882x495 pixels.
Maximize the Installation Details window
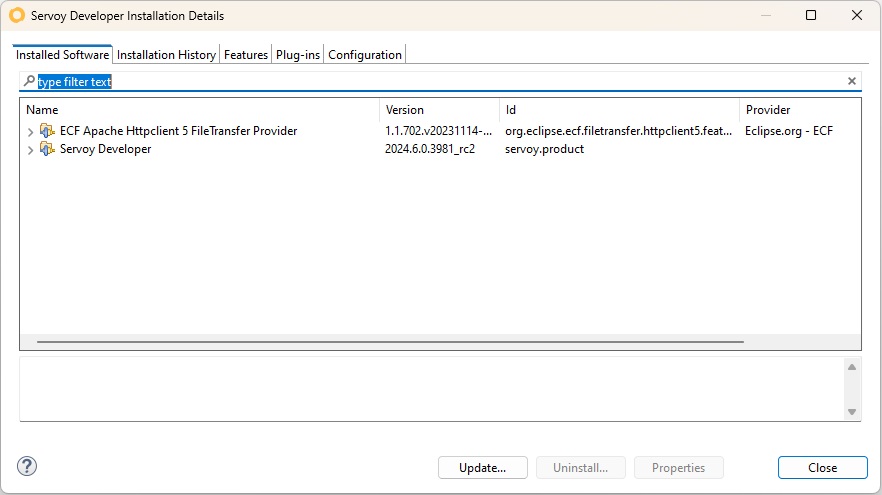coord(811,15)
